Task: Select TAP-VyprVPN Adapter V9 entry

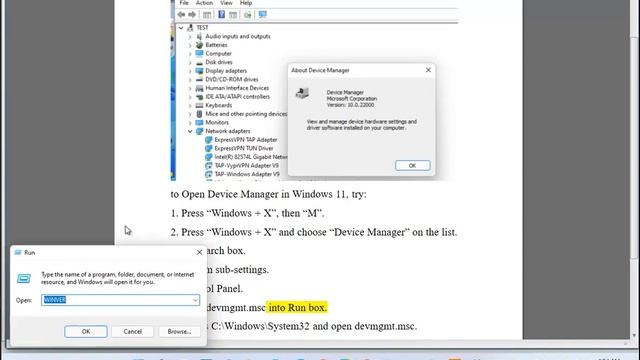Action: click(247, 165)
